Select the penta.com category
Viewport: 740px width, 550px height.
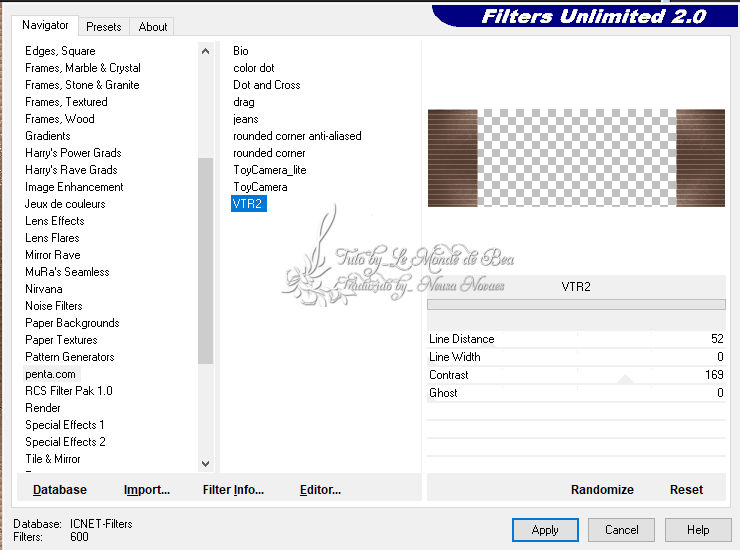tap(50, 374)
